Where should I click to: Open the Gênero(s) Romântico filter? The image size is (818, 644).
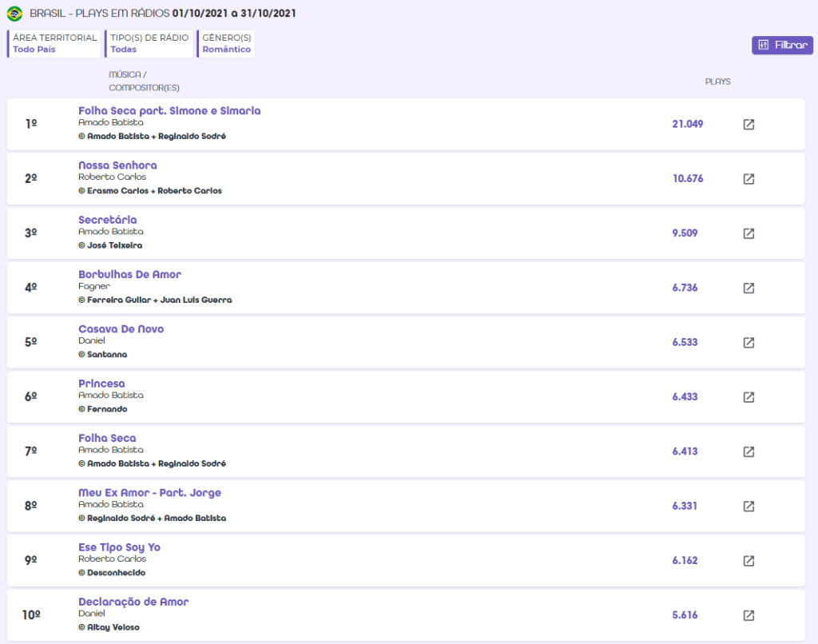[226, 43]
